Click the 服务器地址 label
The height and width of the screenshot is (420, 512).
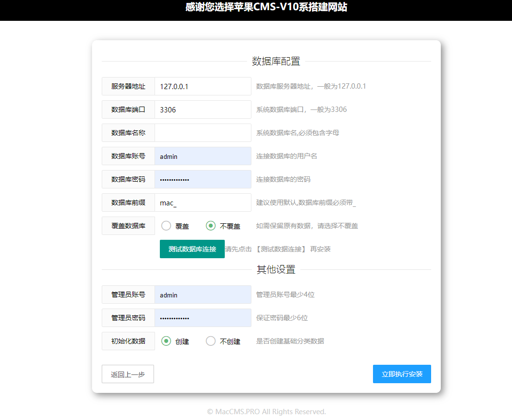coord(128,86)
